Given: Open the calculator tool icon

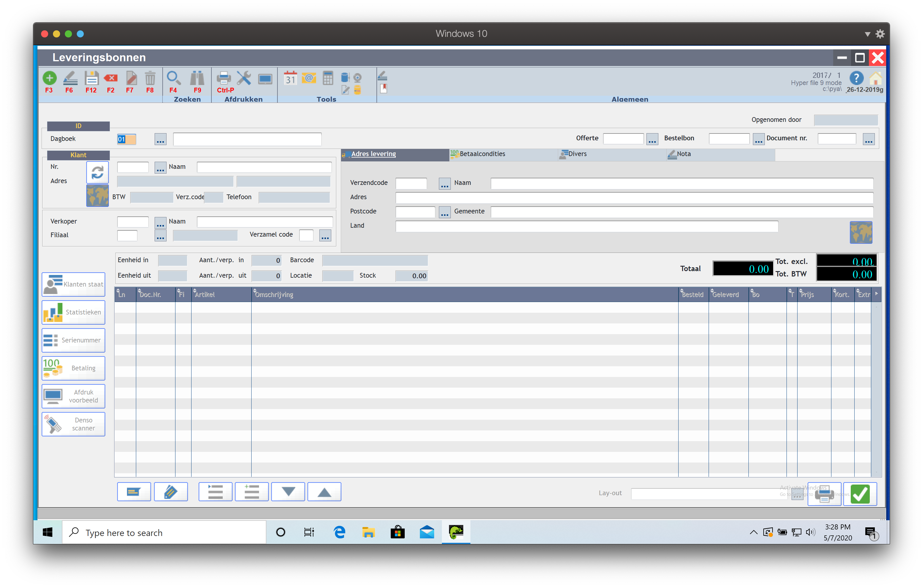Looking at the screenshot, I should click(x=328, y=78).
